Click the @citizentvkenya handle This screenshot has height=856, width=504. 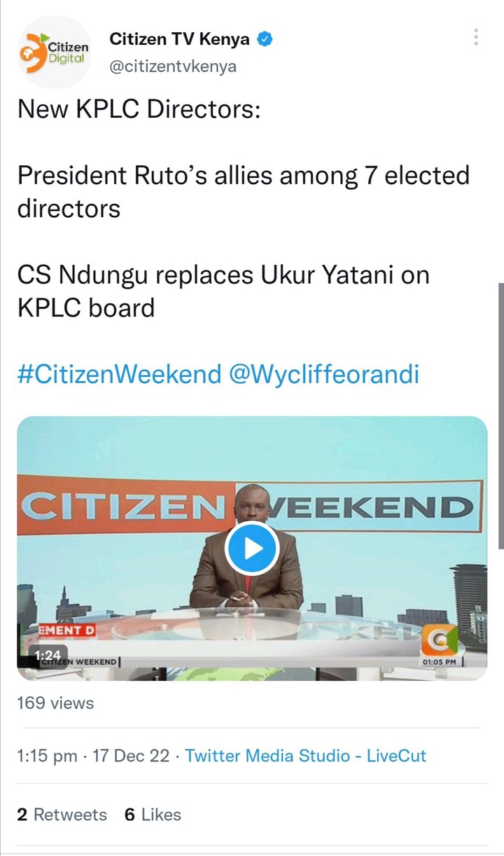(x=173, y=67)
